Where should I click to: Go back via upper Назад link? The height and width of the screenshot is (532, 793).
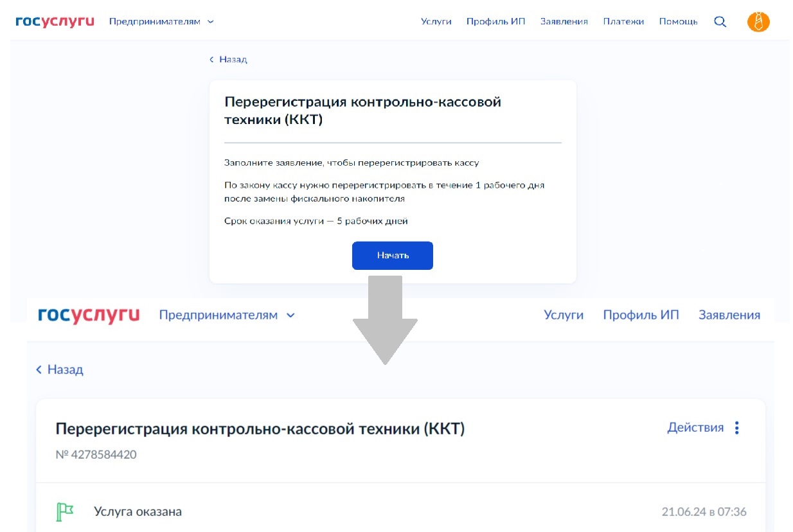click(228, 59)
